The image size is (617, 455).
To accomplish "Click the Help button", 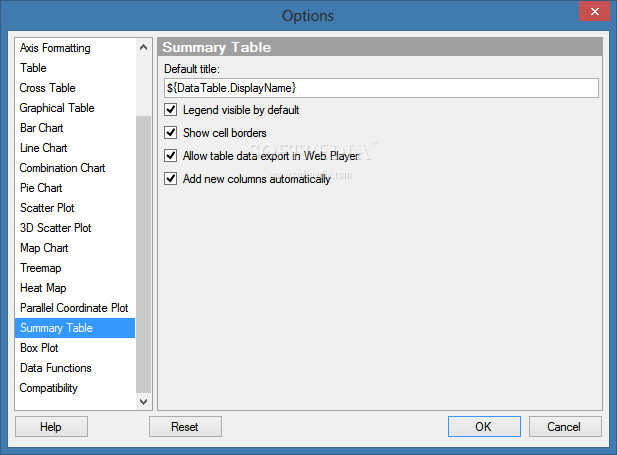I will tap(51, 427).
